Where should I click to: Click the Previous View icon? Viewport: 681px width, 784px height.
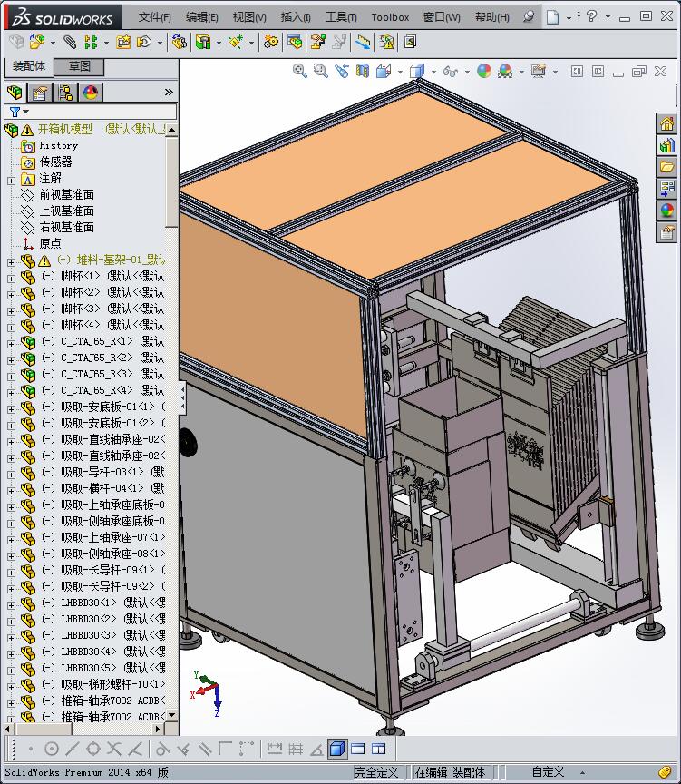click(x=342, y=71)
